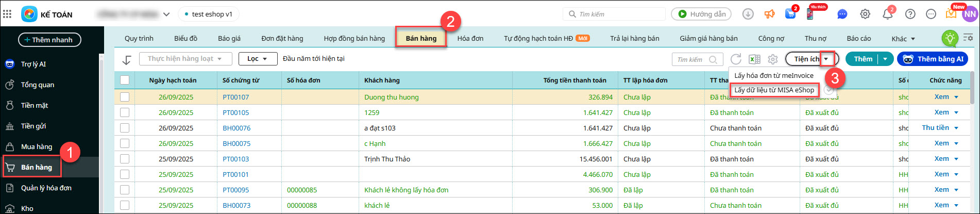Open the Thực hiện hàng loạt dropdown
Image resolution: width=980 pixels, height=214 pixels.
pos(185,59)
